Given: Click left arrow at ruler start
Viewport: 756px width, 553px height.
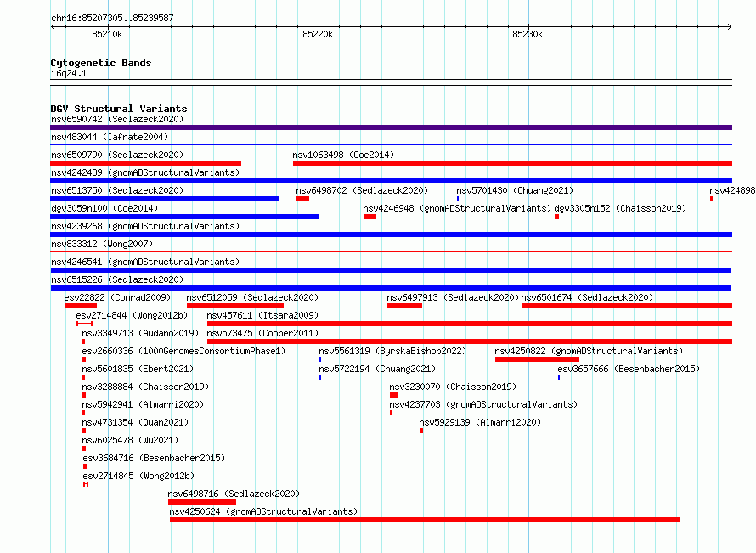Looking at the screenshot, I should [x=53, y=27].
